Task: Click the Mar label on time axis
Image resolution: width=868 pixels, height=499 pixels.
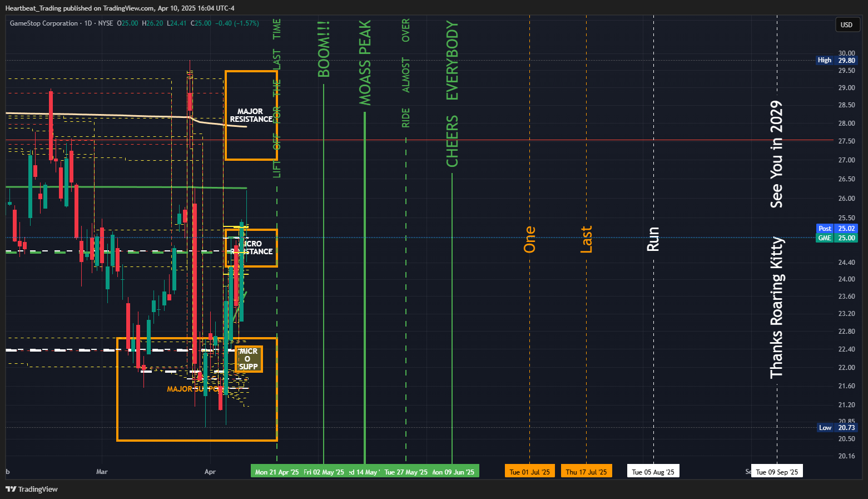Action: [x=102, y=472]
